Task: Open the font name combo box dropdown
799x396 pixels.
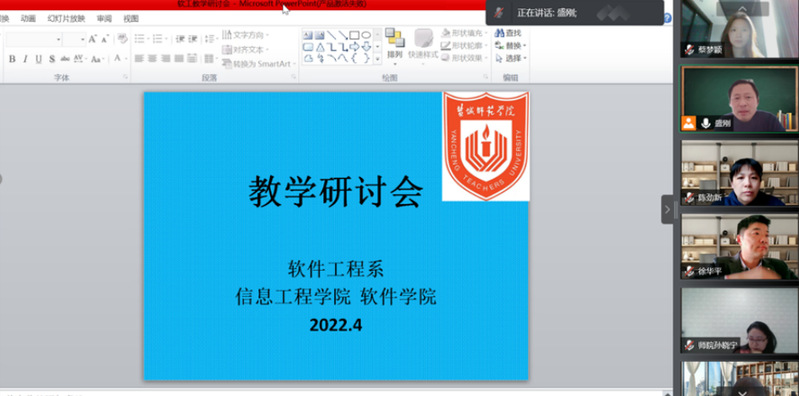Action: coord(59,39)
